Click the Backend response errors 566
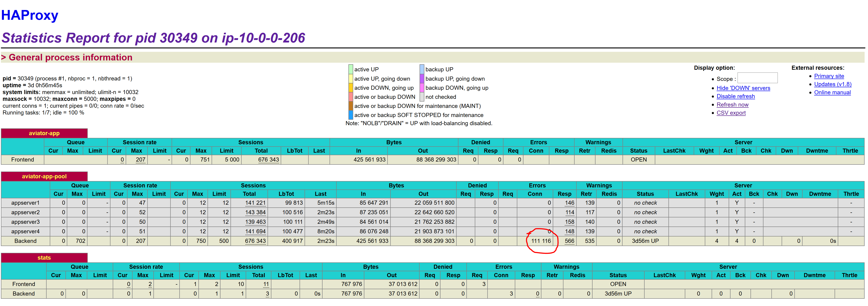The image size is (868, 306). pos(569,241)
